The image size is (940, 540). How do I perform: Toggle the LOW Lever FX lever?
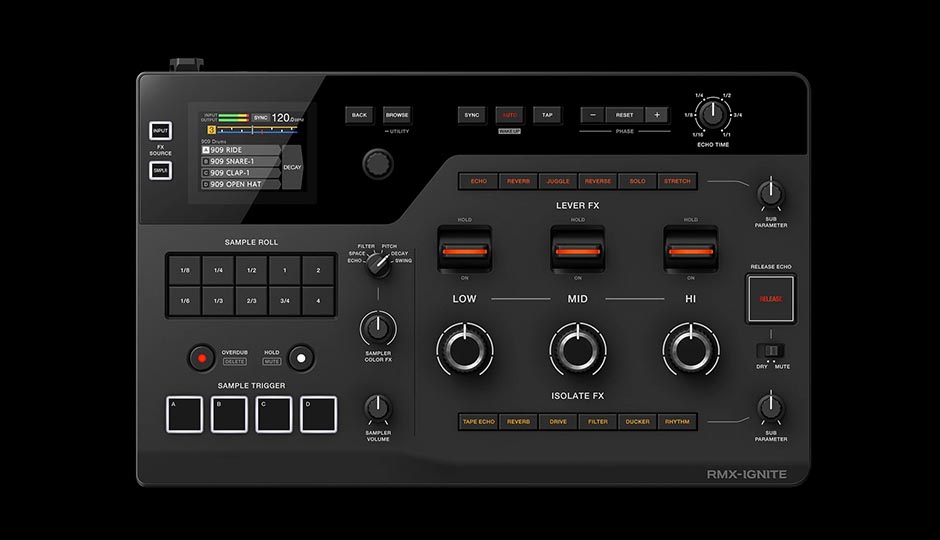464,250
